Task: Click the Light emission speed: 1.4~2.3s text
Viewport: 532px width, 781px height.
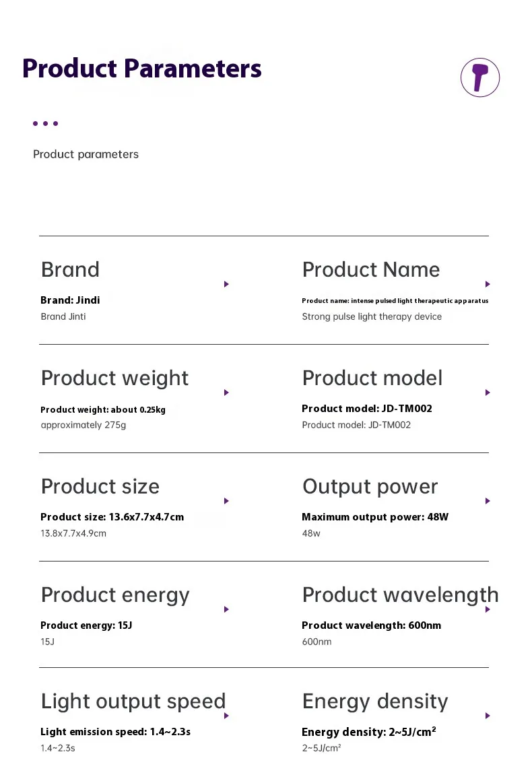Action: coord(115,732)
